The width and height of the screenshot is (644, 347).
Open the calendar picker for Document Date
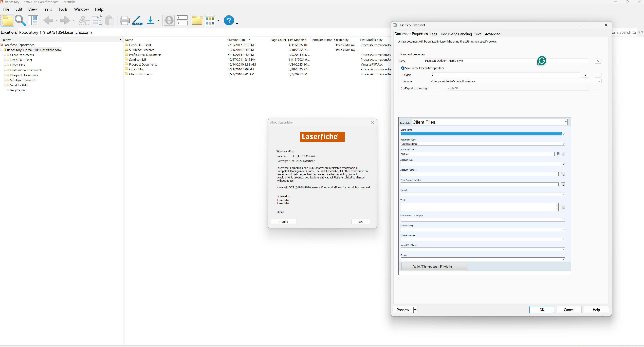coord(558,154)
